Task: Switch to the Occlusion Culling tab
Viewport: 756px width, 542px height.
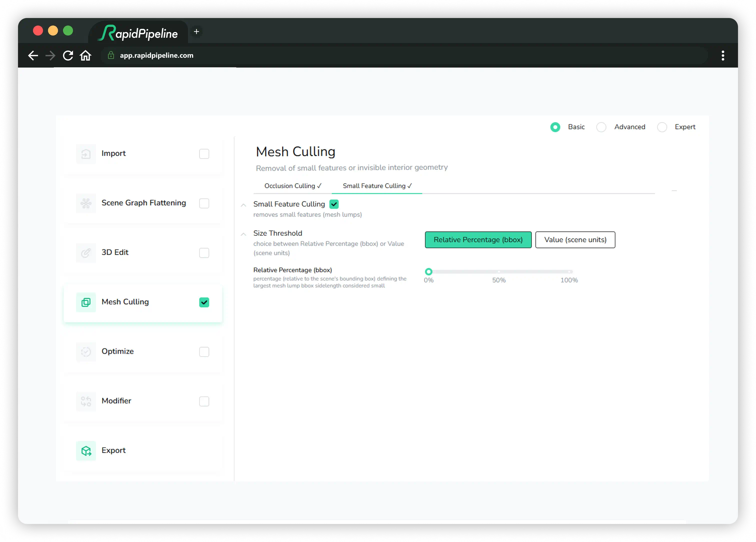Action: pyautogui.click(x=293, y=186)
